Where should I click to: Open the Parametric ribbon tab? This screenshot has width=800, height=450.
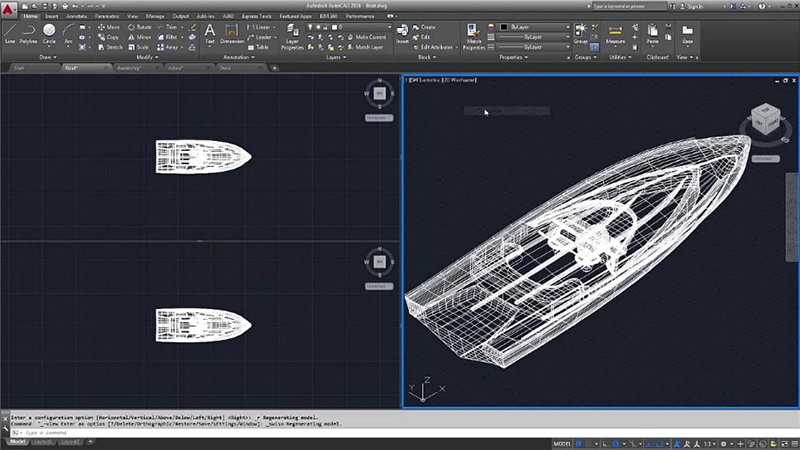[107, 16]
